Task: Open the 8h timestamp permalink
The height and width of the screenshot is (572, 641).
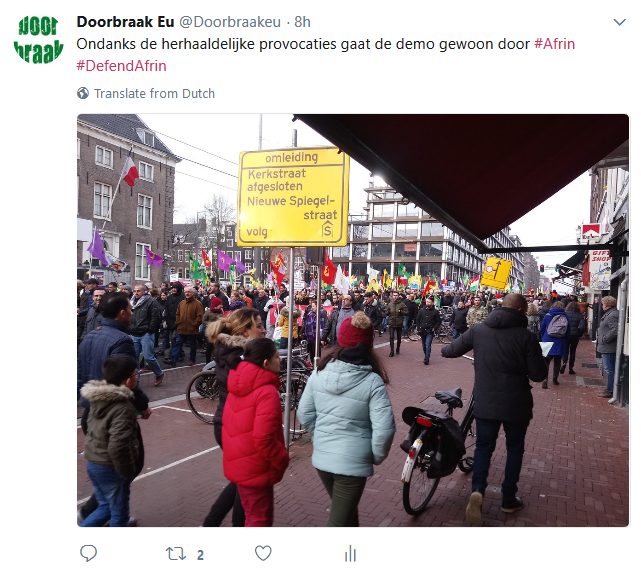Action: pyautogui.click(x=303, y=22)
